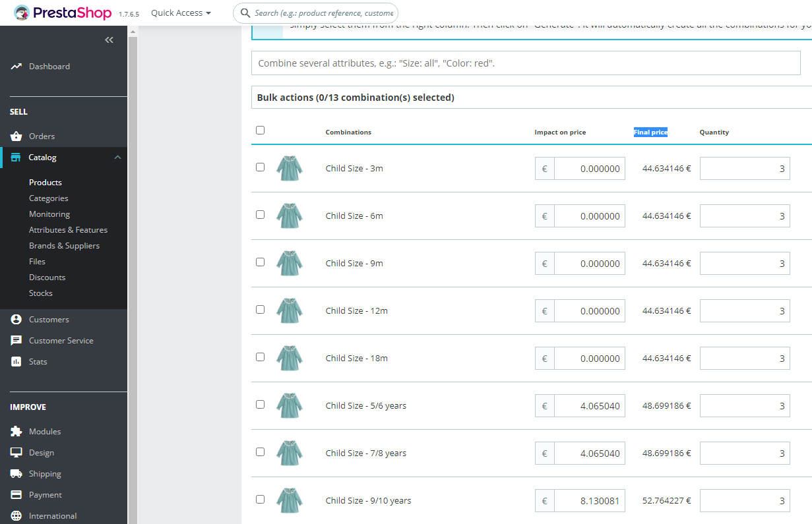Check the Child Size - 7/8 years combination
The height and width of the screenshot is (524, 812).
pyautogui.click(x=260, y=452)
